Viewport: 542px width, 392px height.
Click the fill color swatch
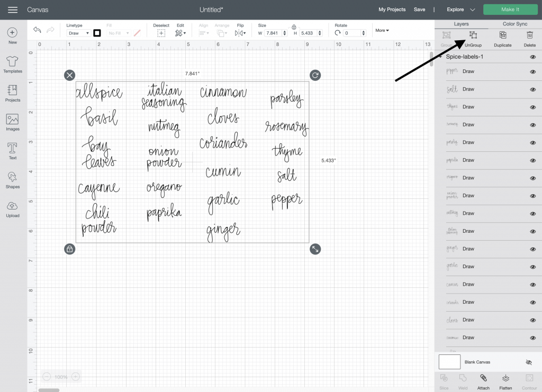coord(137,33)
